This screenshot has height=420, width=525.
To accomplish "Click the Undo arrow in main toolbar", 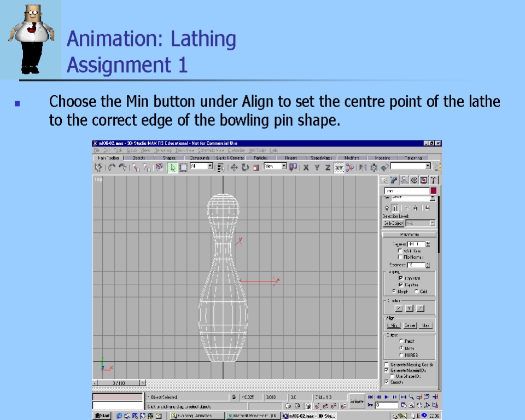I will pyautogui.click(x=110, y=167).
